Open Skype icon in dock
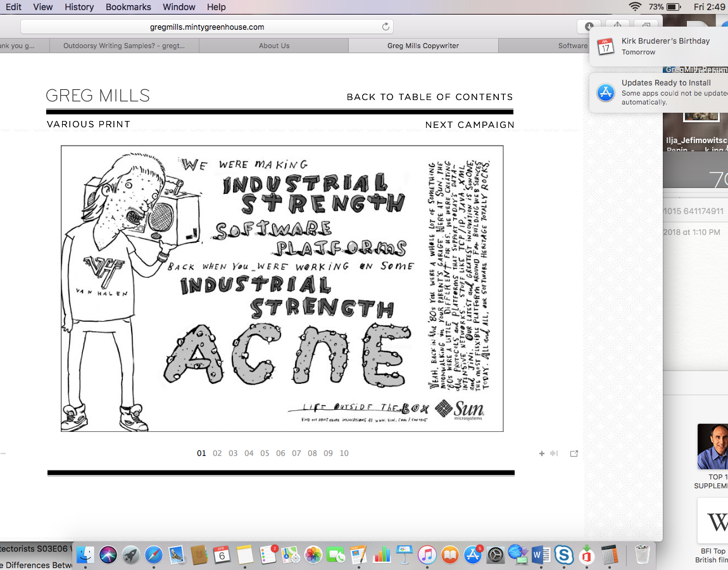This screenshot has width=728, height=570. click(563, 555)
